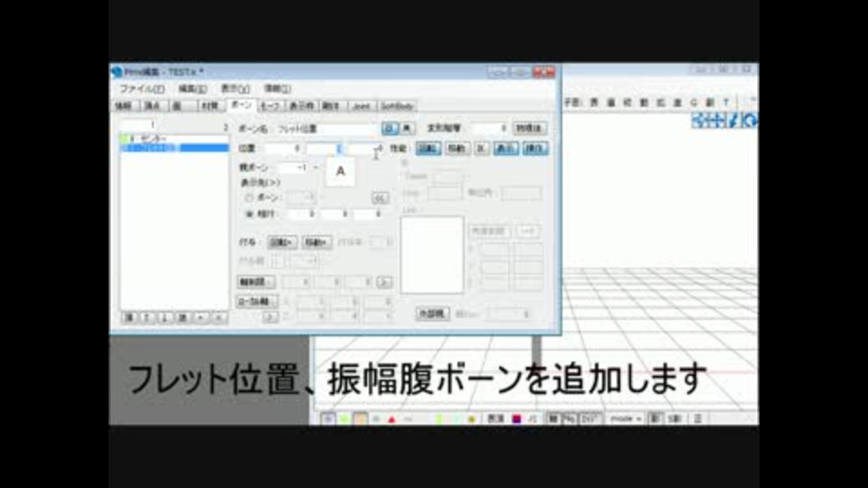Click the 外部親 button

click(432, 314)
